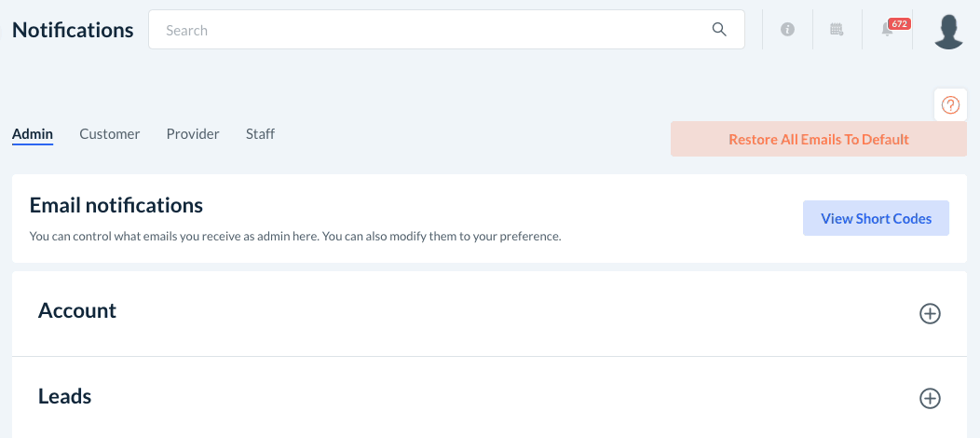Select the Admin tab
The height and width of the screenshot is (438, 980).
click(33, 134)
